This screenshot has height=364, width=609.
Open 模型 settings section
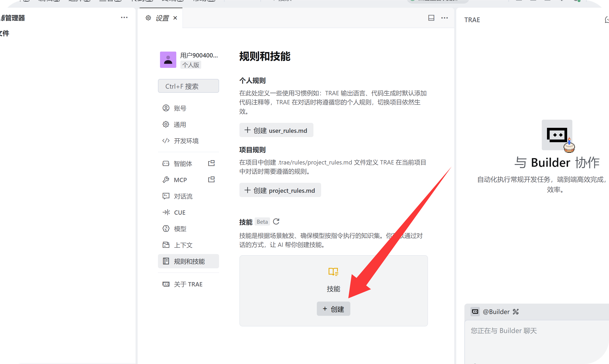(180, 229)
